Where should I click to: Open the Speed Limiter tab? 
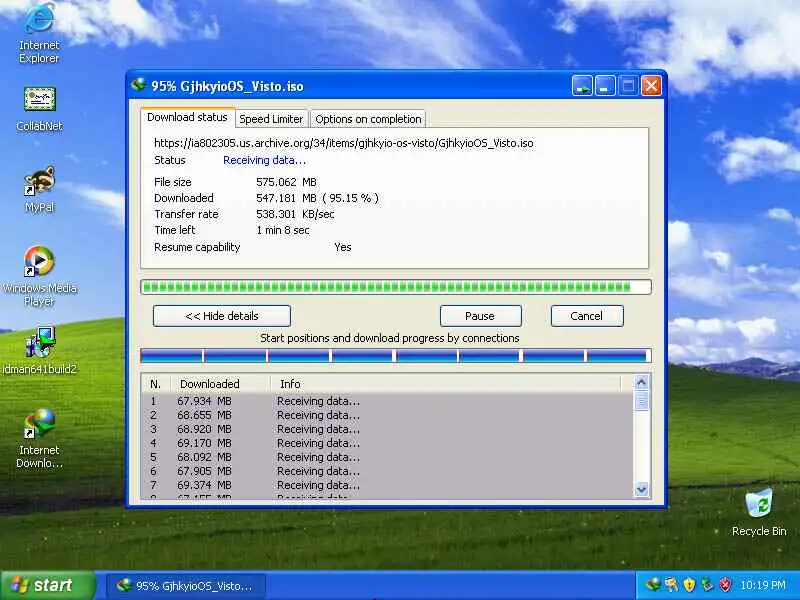pos(271,119)
